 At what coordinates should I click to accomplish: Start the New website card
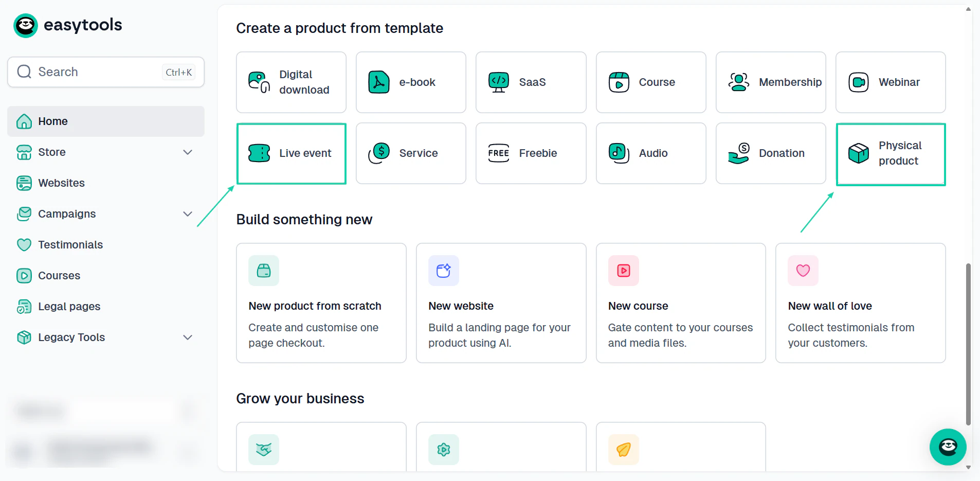point(501,303)
